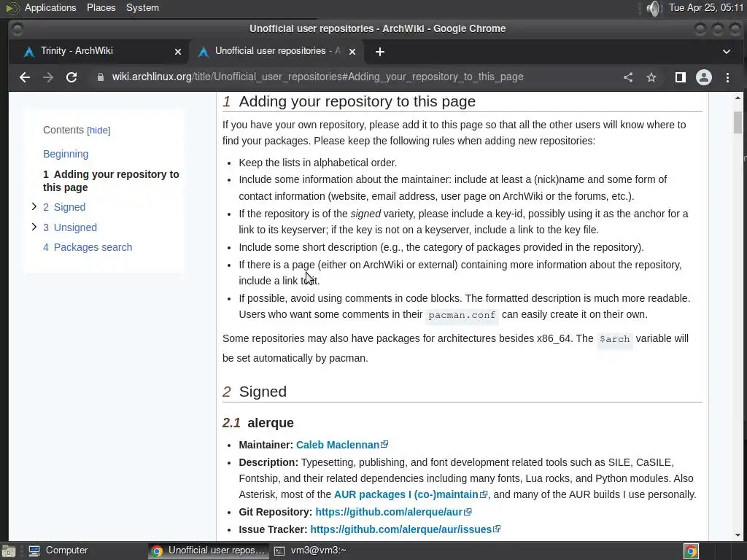This screenshot has height=560, width=747.
Task: Click the $arch code text
Action: click(614, 339)
